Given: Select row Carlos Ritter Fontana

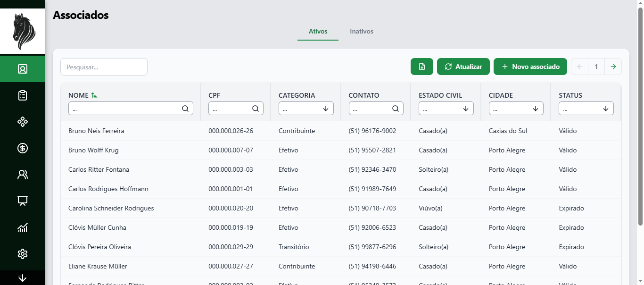Looking at the screenshot, I should [341, 169].
